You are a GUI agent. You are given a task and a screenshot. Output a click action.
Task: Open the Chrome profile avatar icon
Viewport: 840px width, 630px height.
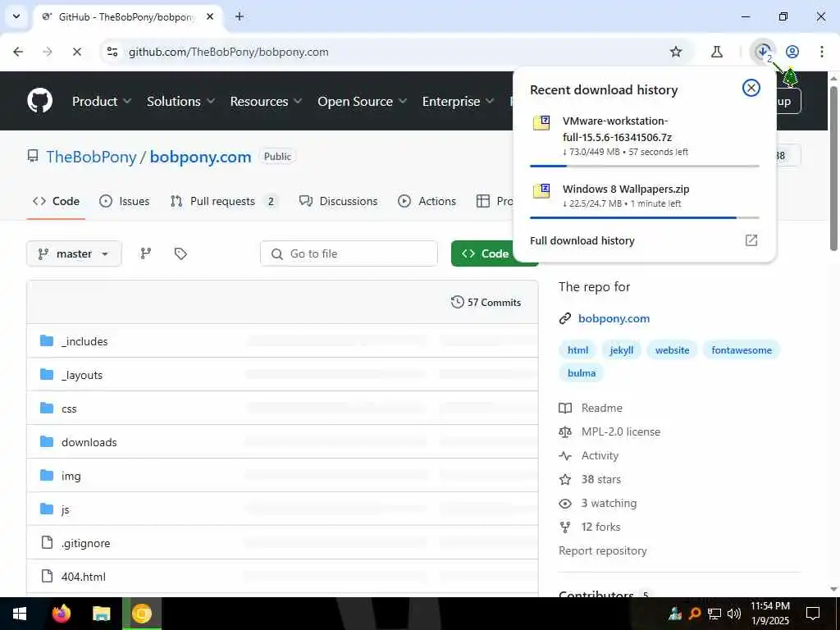pyautogui.click(x=792, y=52)
